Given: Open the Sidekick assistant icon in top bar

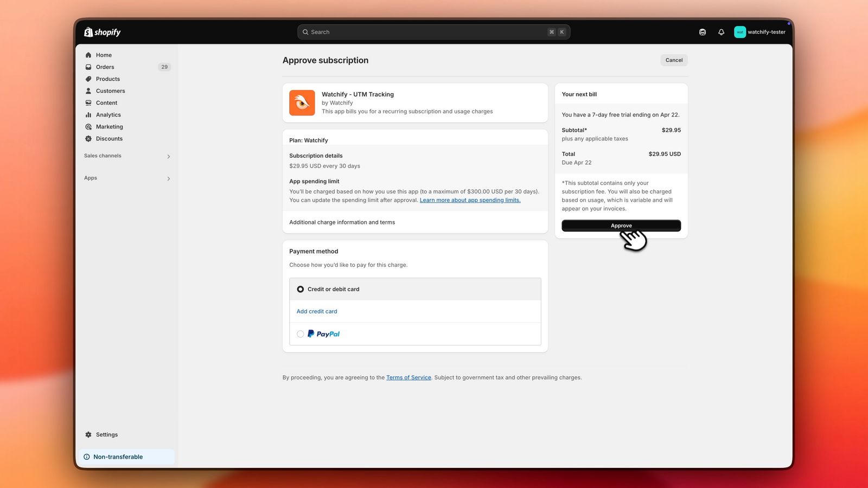Looking at the screenshot, I should tap(703, 32).
